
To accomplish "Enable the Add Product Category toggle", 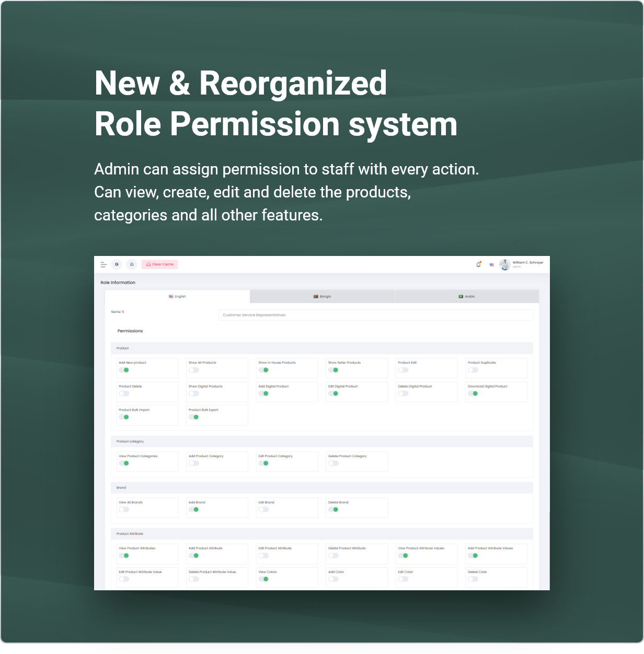I will 194,463.
